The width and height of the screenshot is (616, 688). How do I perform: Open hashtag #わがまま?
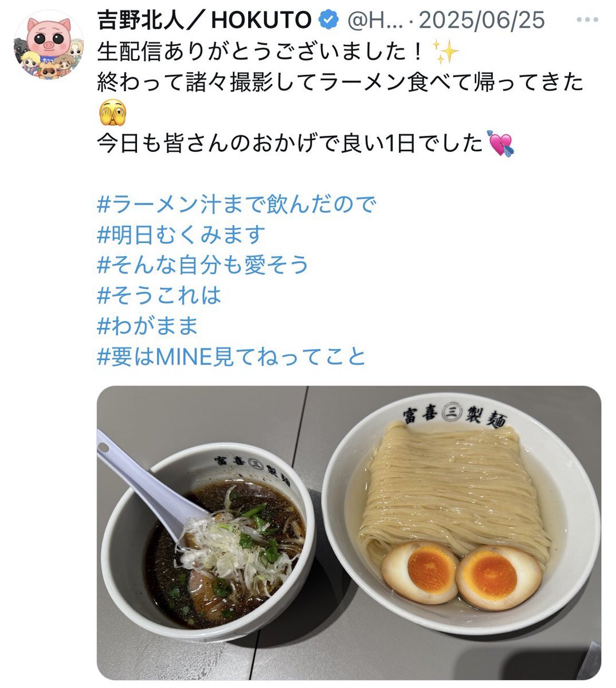(148, 326)
